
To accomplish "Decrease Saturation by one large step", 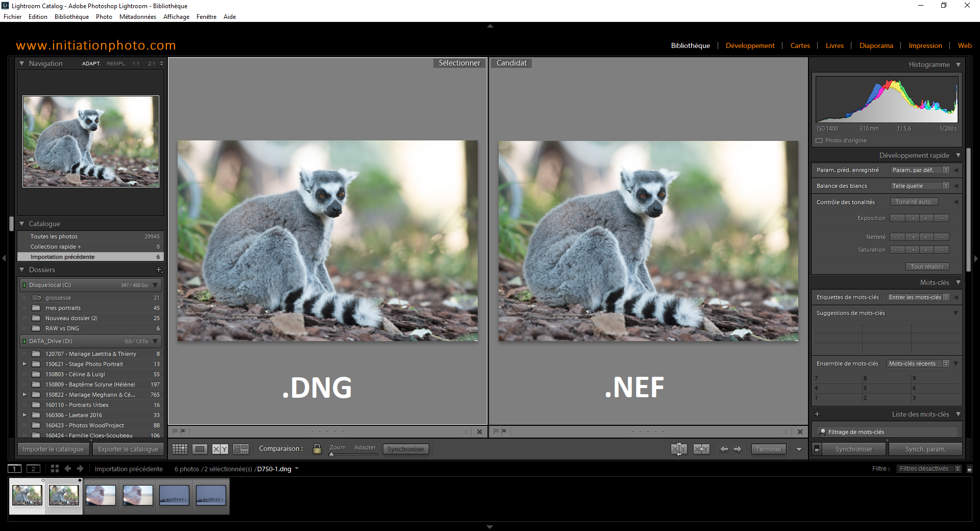I will (897, 250).
